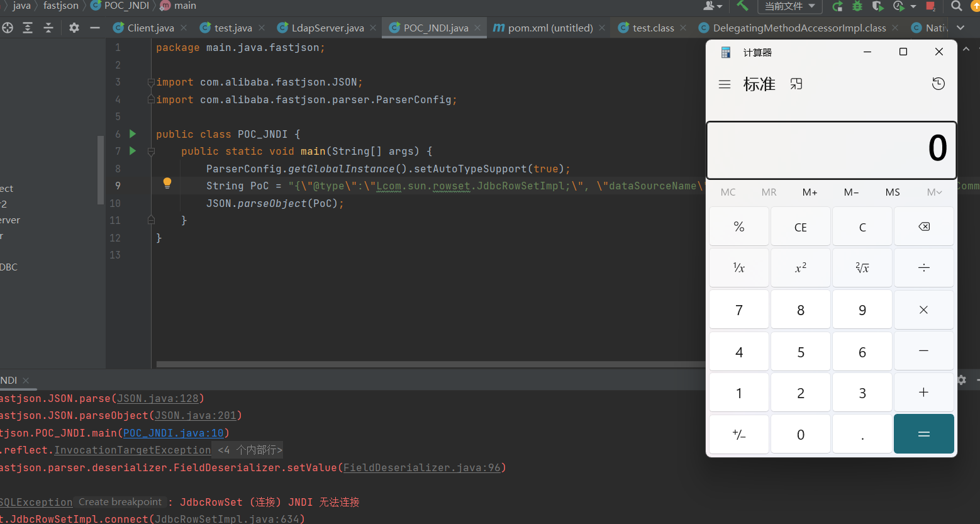Click the M+ memory add button
The width and height of the screenshot is (980, 524).
coord(810,192)
